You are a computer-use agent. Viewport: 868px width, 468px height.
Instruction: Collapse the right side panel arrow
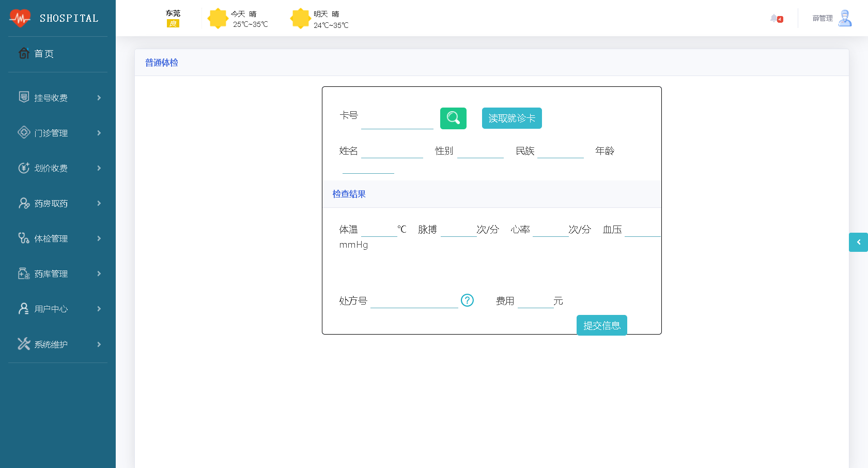coord(859,242)
